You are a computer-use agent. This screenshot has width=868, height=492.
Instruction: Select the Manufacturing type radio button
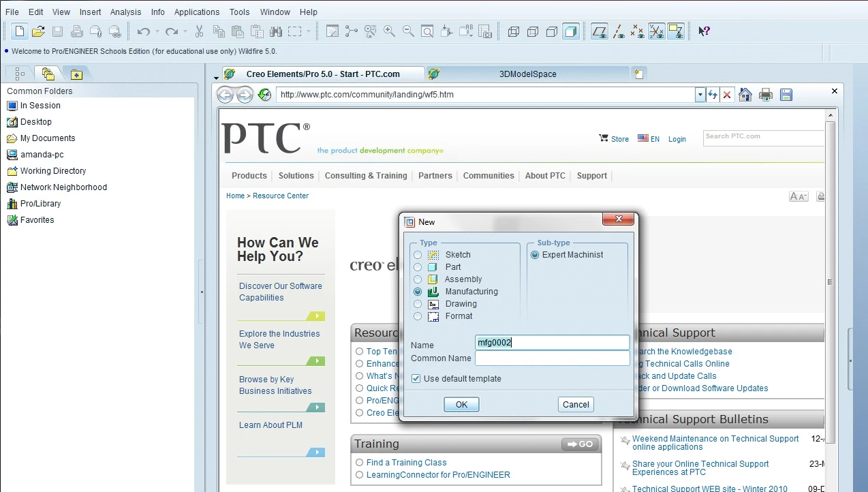tap(418, 292)
